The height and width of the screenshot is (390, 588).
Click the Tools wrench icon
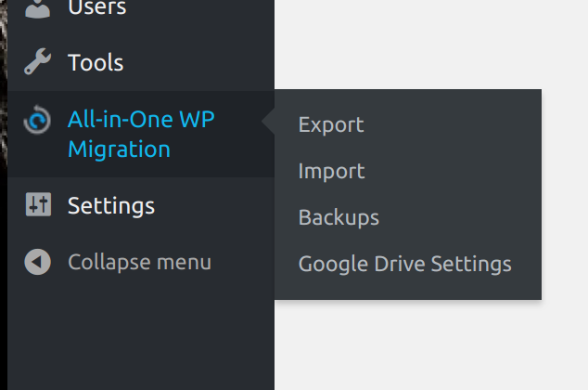click(x=37, y=63)
